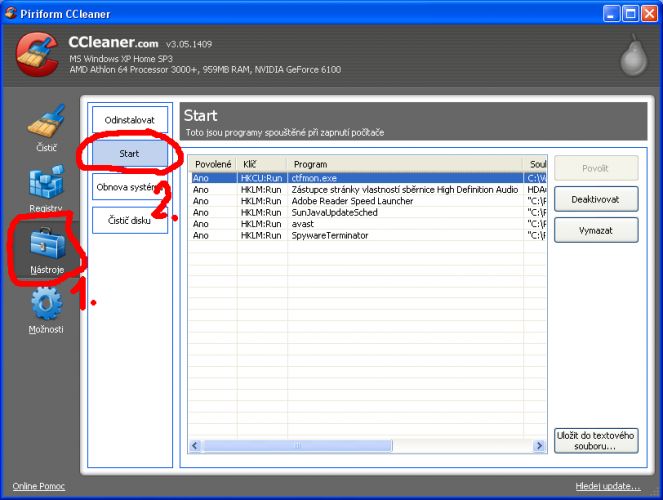This screenshot has width=663, height=500.
Task: Open the Čistič disku tab
Action: (x=130, y=220)
